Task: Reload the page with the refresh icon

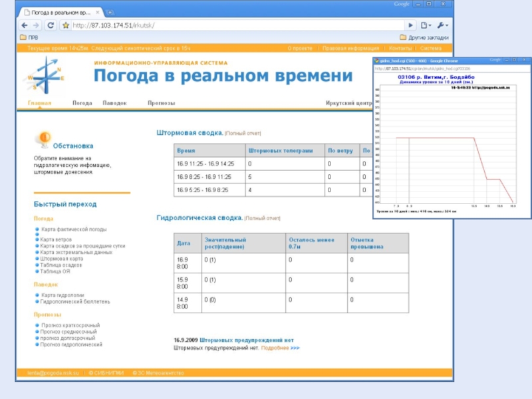Action: pyautogui.click(x=51, y=25)
